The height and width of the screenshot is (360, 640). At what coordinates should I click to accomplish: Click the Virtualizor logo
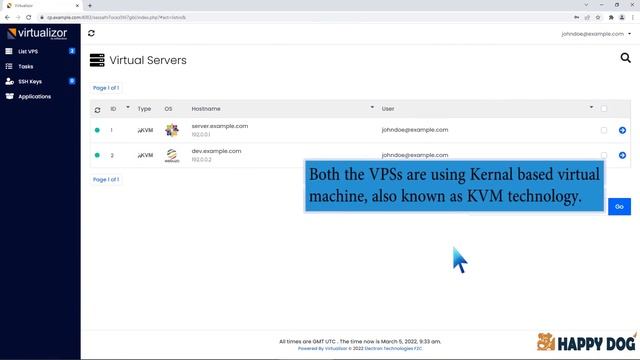coord(37,33)
